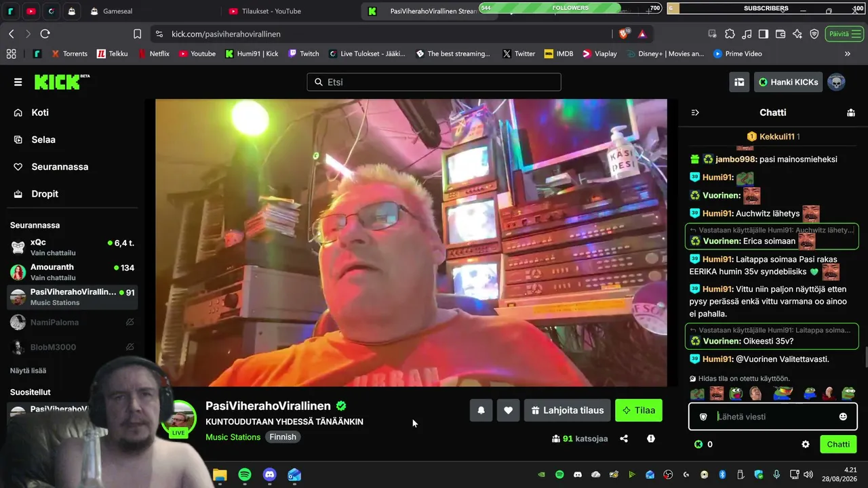Open offline channel BlobM3000
This screenshot has height=488, width=868.
[x=73, y=347]
